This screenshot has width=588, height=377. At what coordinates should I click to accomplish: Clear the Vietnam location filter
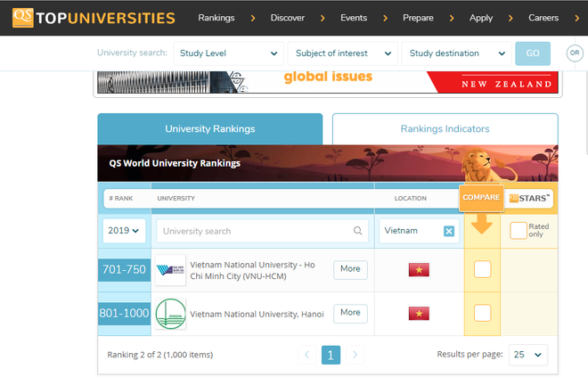449,232
